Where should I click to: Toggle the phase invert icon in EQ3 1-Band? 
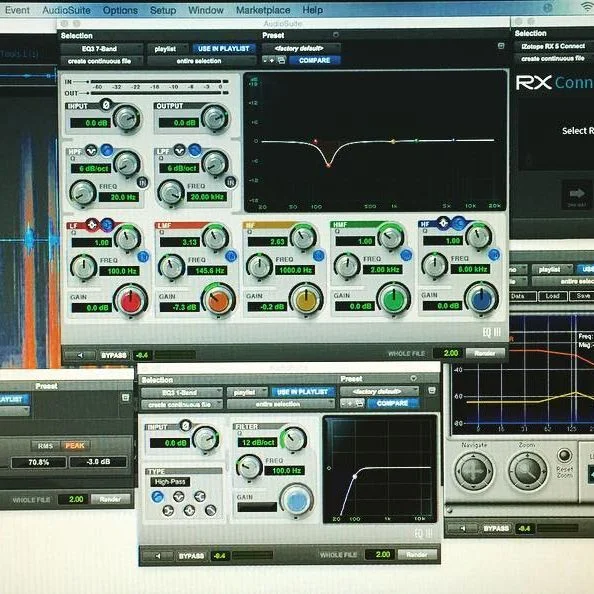[x=185, y=426]
